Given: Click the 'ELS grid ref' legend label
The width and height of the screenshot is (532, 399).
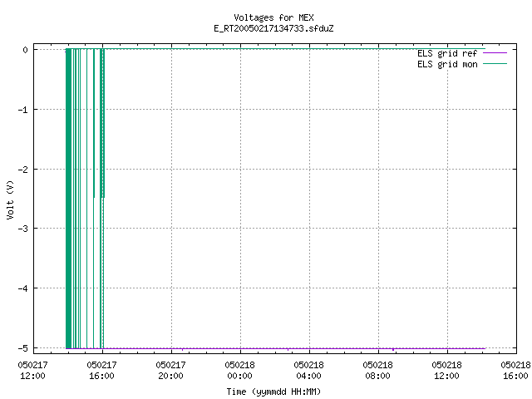Looking at the screenshot, I should pos(447,53).
